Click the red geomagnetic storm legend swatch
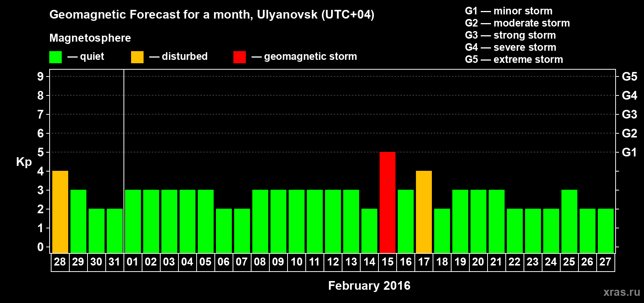 pyautogui.click(x=239, y=57)
